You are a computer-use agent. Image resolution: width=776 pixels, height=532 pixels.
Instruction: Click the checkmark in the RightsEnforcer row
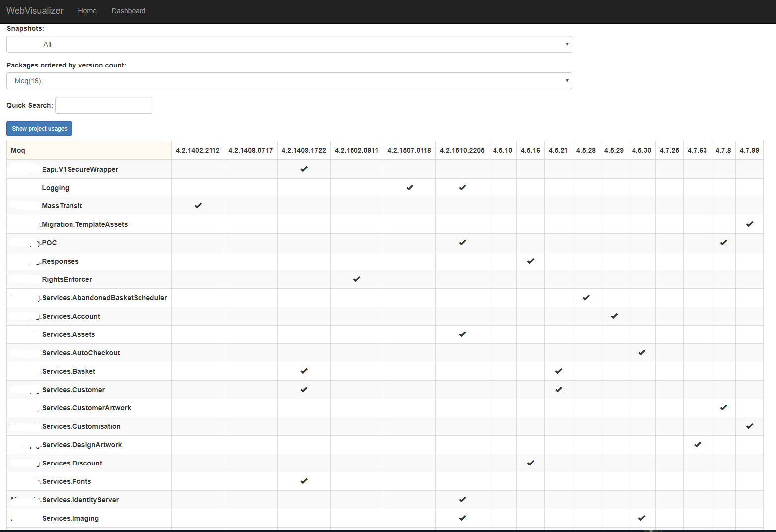coord(356,279)
